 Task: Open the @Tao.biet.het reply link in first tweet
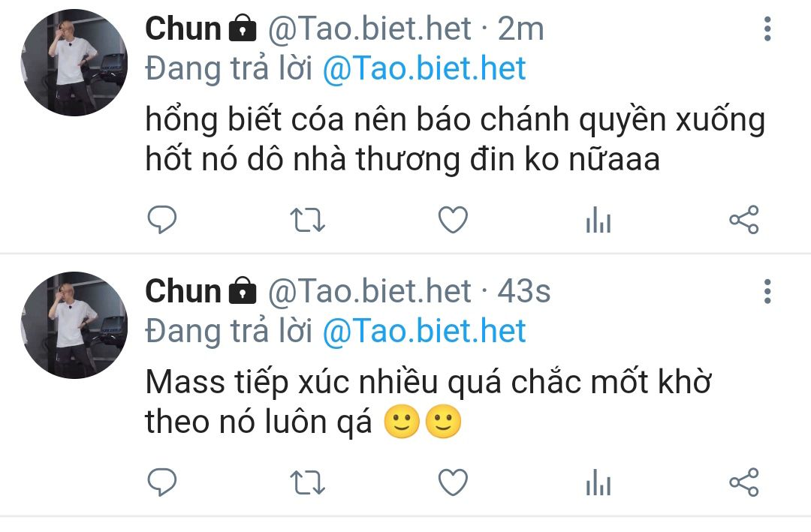424,69
